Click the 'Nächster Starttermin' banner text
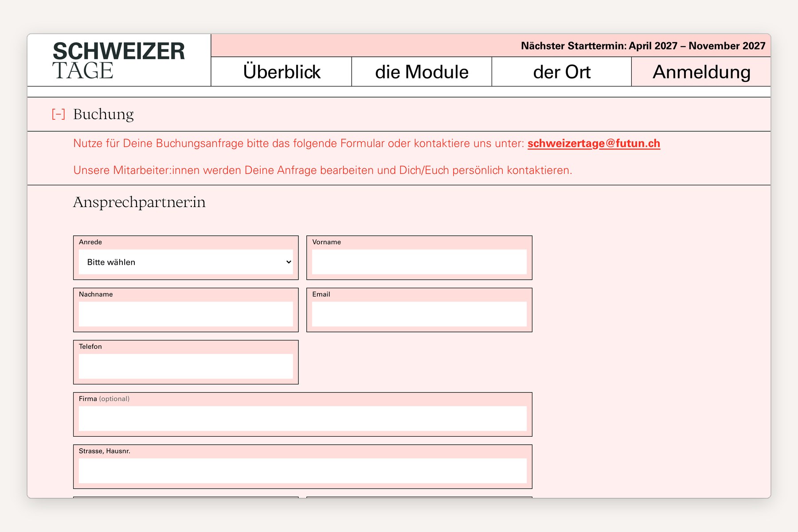The width and height of the screenshot is (798, 532). (x=643, y=46)
